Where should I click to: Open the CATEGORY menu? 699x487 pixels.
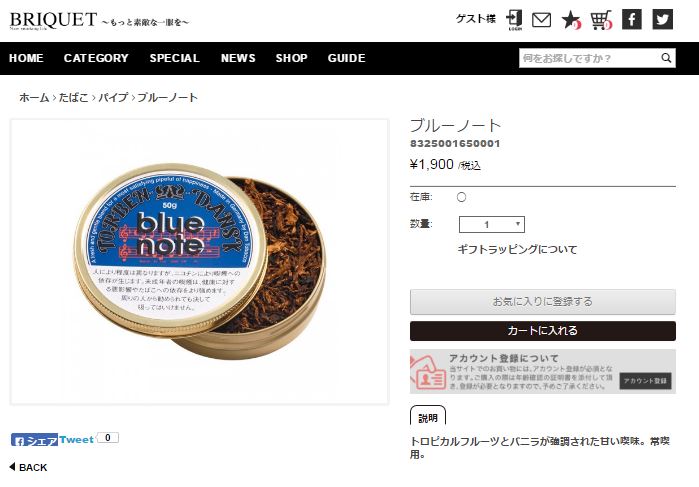(x=96, y=58)
